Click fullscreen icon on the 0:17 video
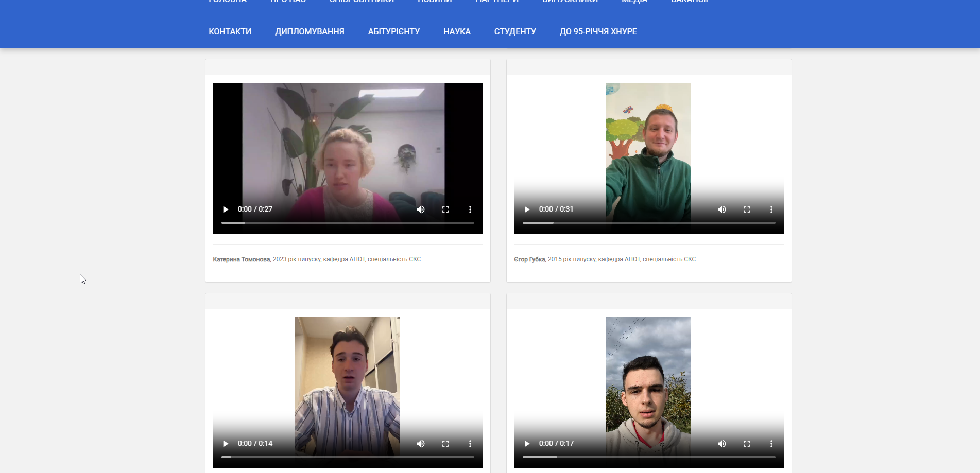The height and width of the screenshot is (473, 980). point(747,444)
